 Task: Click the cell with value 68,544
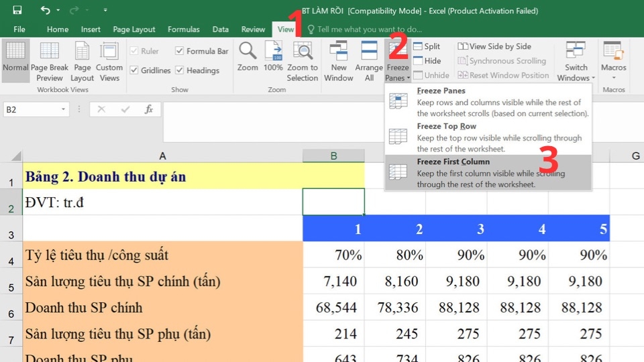[333, 308]
